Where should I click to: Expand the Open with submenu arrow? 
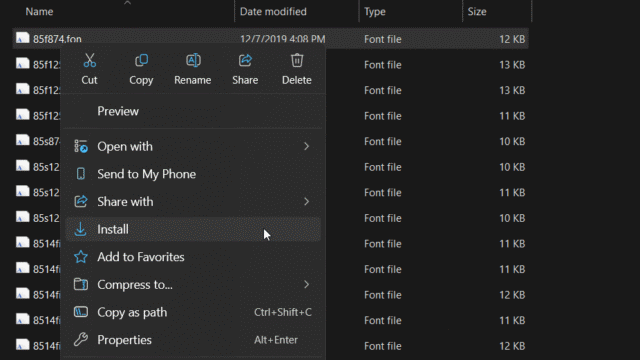click(x=307, y=146)
